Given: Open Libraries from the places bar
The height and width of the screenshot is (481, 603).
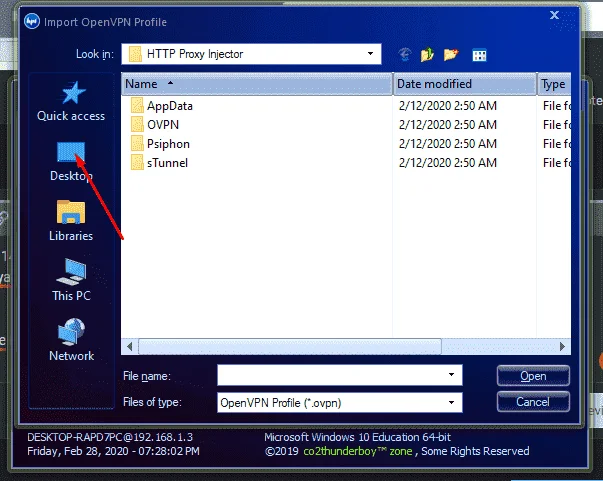Looking at the screenshot, I should point(71,221).
